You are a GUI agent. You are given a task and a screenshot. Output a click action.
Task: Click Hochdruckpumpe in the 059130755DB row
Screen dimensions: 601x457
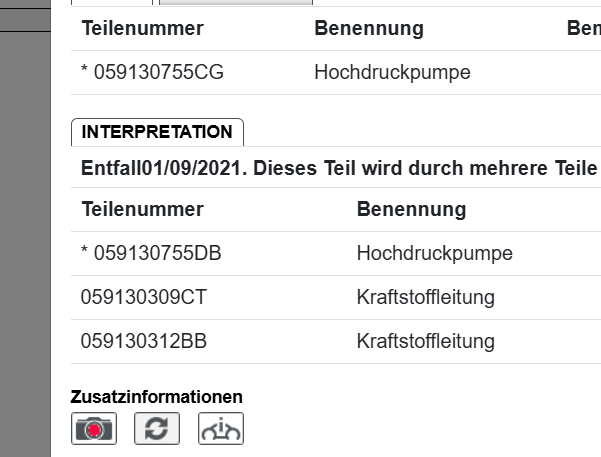point(434,254)
